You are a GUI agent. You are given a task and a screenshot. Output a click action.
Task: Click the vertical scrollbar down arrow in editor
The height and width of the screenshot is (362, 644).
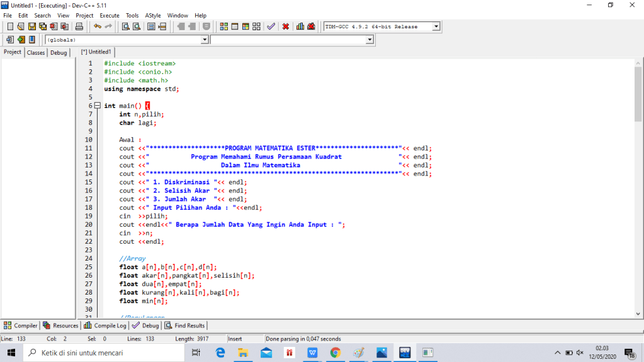pyautogui.click(x=638, y=314)
